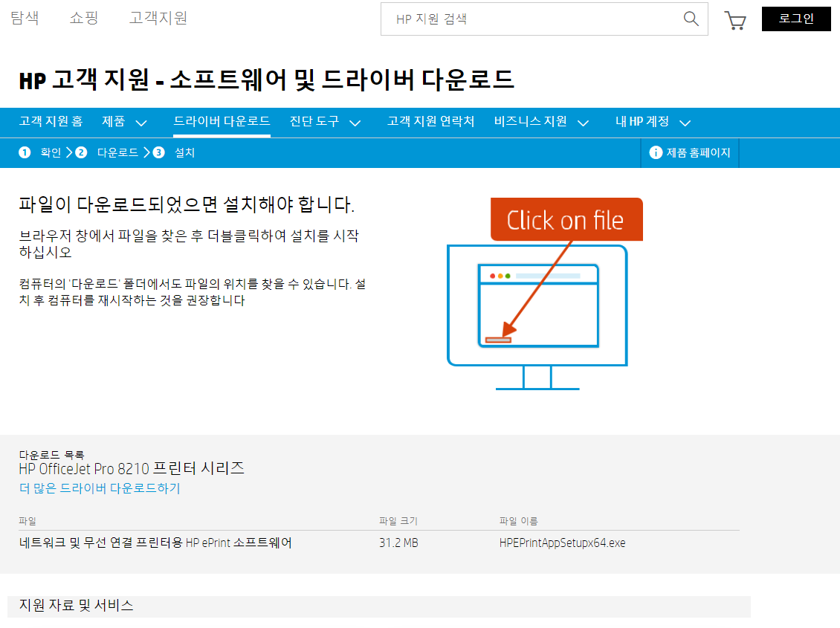Viewport: 840px width, 628px height.
Task: Click step 3 circle icon for 설치
Action: 158,152
